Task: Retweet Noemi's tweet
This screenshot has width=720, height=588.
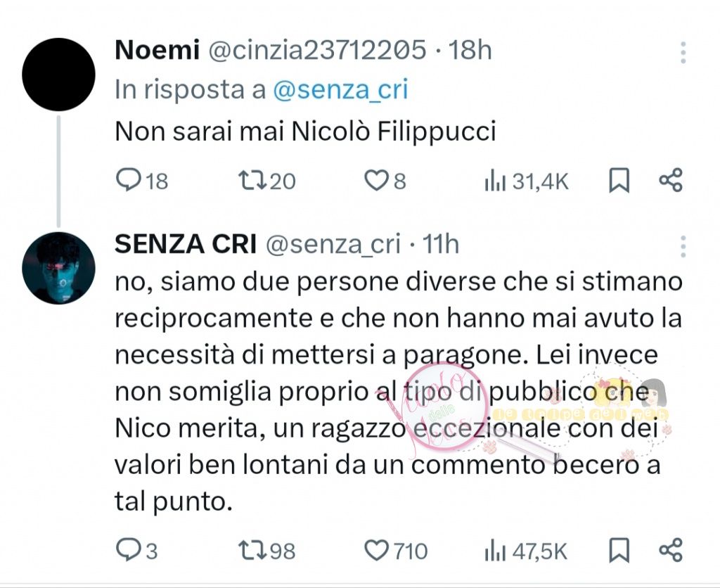Action: tap(250, 181)
